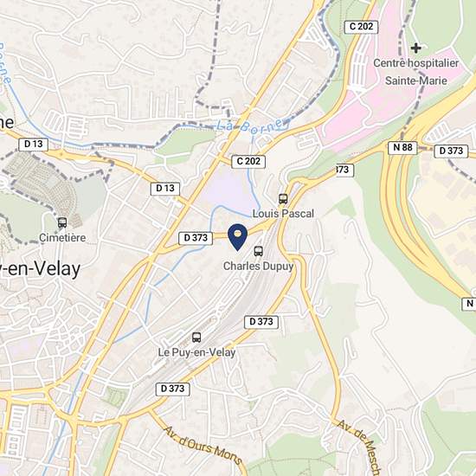Image resolution: width=476 pixels, height=476 pixels.
Task: Click the Av. d'Ours Mons street label
Action: (203, 446)
